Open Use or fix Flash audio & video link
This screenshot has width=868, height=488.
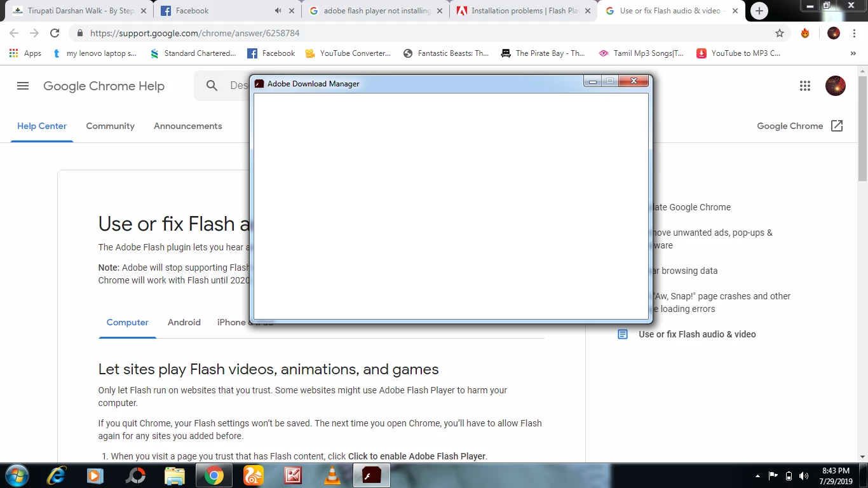[x=697, y=334]
